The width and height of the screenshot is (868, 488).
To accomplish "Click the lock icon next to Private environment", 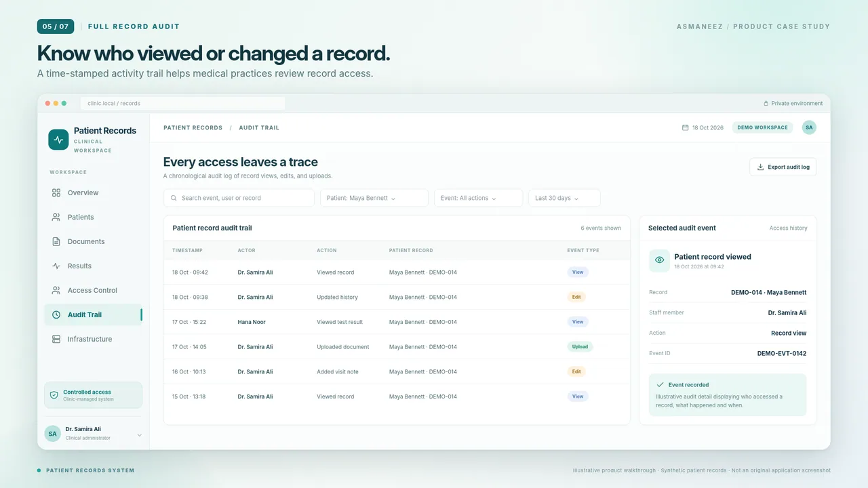I will coord(766,104).
